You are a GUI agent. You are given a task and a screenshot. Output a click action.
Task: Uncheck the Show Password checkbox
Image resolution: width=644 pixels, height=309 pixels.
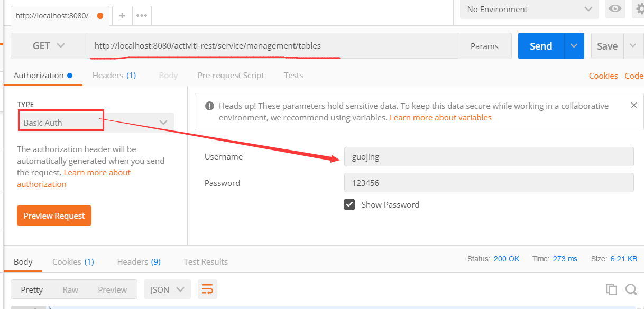[349, 204]
